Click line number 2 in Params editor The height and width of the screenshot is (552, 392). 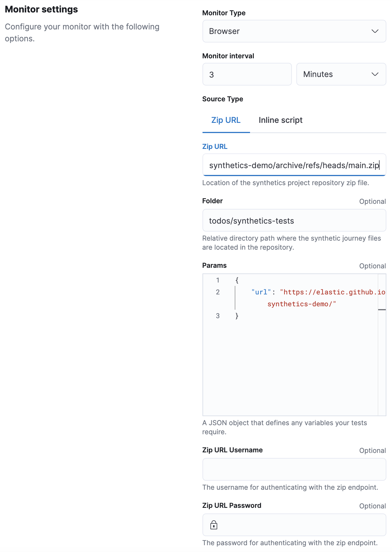tap(218, 292)
